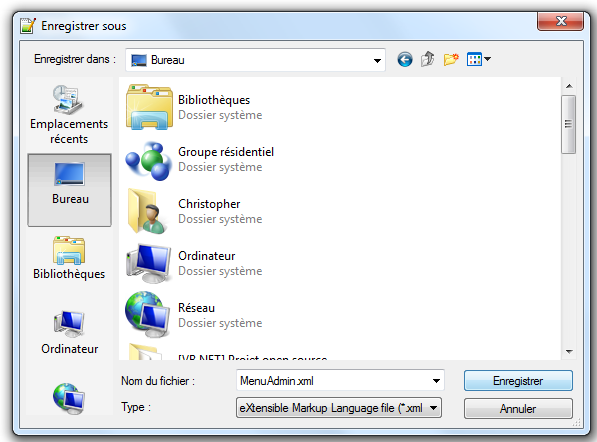Open the view menu icon
The height and width of the screenshot is (442, 597).
pyautogui.click(x=479, y=59)
